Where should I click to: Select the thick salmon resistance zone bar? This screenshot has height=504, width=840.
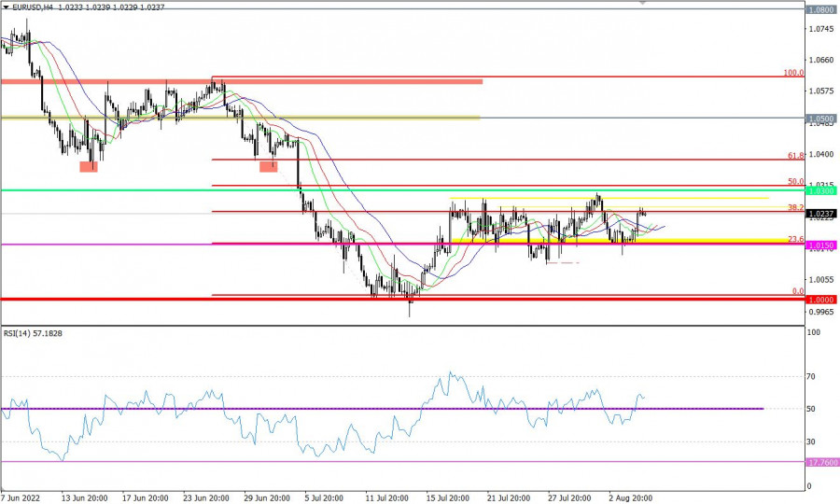coord(242,81)
